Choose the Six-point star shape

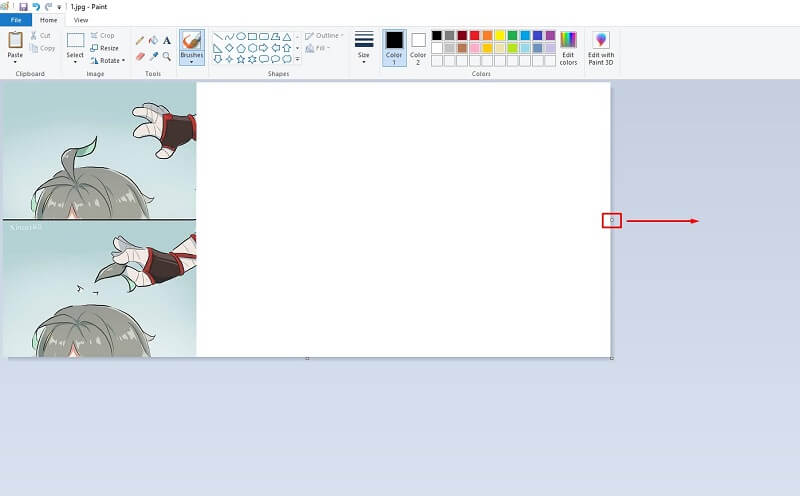[x=252, y=59]
